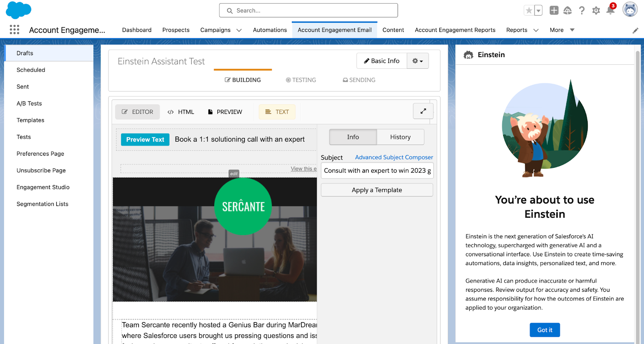Open the Global Actions plus icon

point(554,10)
